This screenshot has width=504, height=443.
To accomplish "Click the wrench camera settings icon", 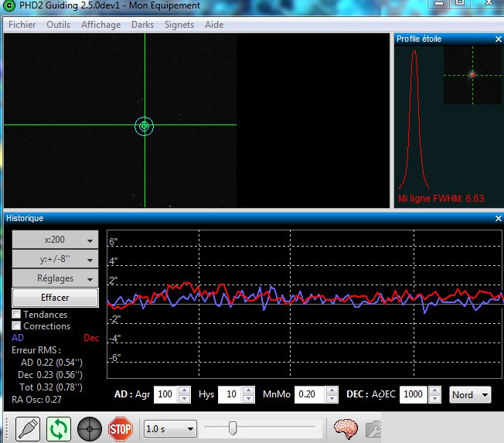I will point(373,428).
